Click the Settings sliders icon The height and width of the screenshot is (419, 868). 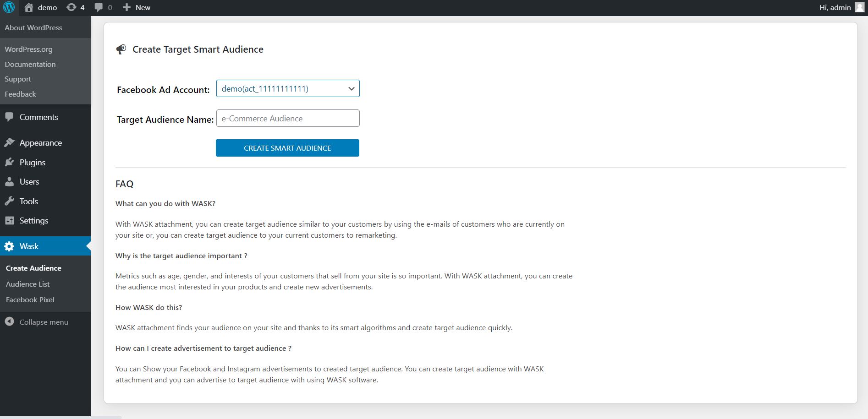[x=9, y=221]
